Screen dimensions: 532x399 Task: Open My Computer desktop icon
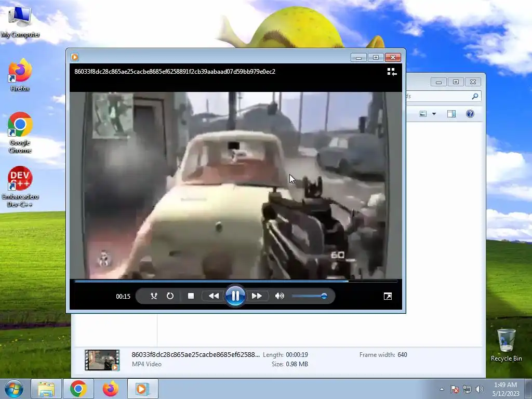(x=20, y=21)
